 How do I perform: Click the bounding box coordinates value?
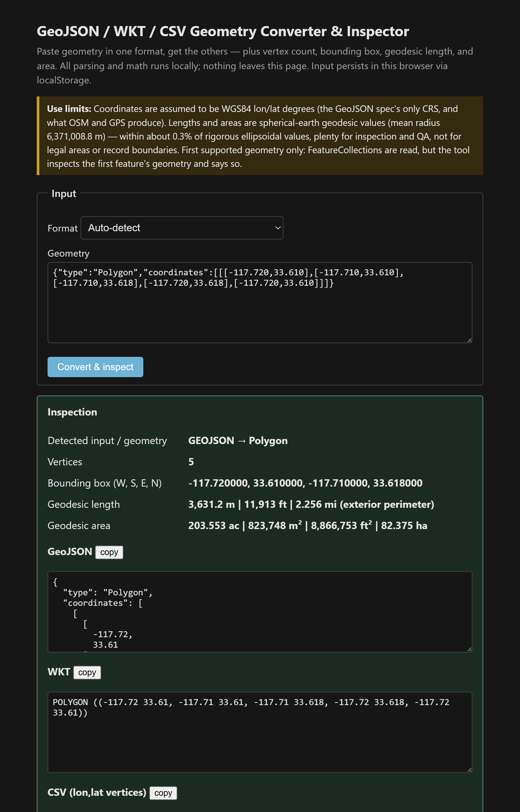coord(305,483)
